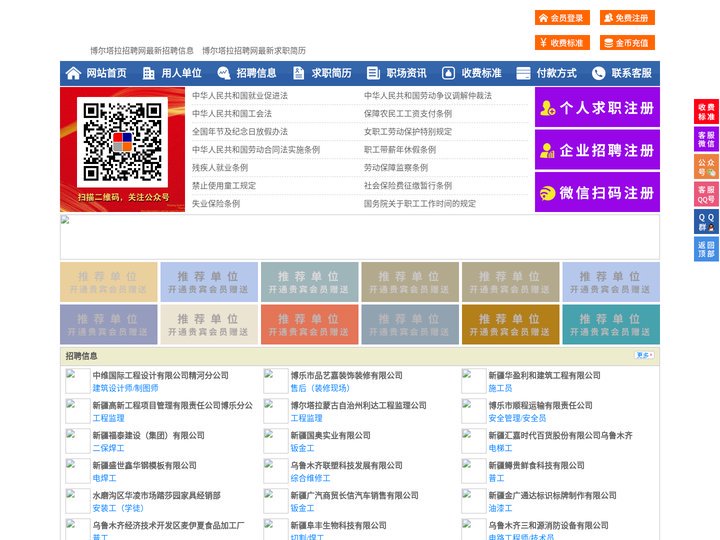Open the 建筑设计师/制图师 job link
The width and height of the screenshot is (720, 540).
(125, 388)
